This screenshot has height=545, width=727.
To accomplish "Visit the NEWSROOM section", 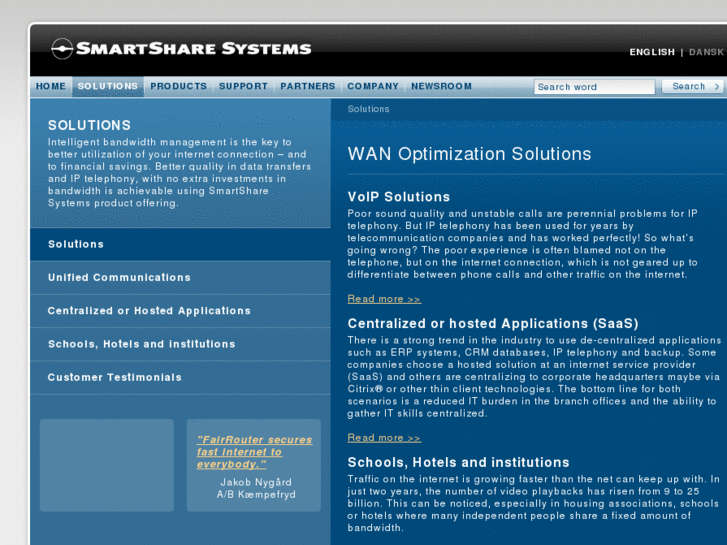I will 441,87.
